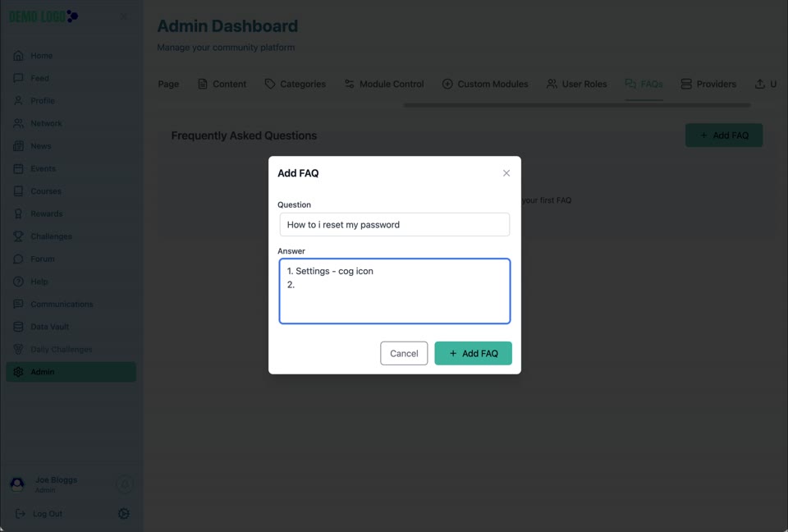The height and width of the screenshot is (532, 788).
Task: Click the Data Vault database icon
Action: pyautogui.click(x=18, y=327)
